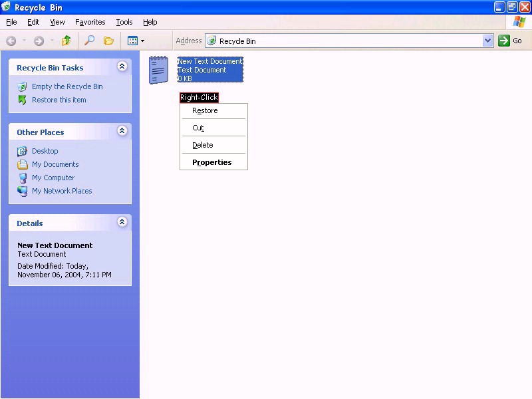Screen dimensions: 532x399
Task: Open the Help menu
Action: 150,22
